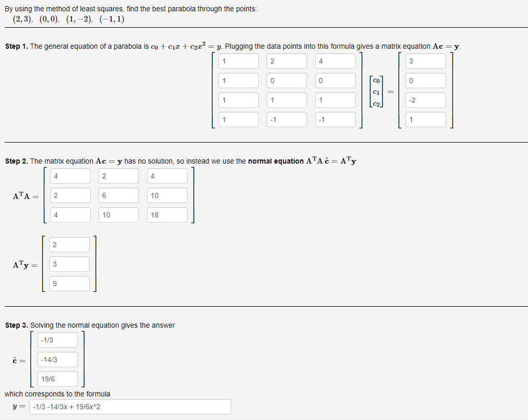The image size is (528, 420).
Task: Select the y vector field containing -2
Action: [x=425, y=99]
